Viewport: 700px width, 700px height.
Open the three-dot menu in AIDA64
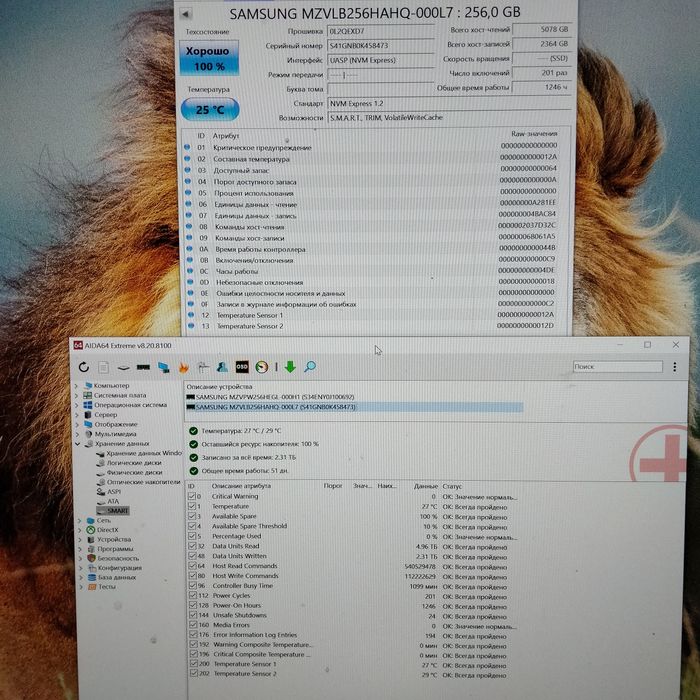(x=675, y=367)
